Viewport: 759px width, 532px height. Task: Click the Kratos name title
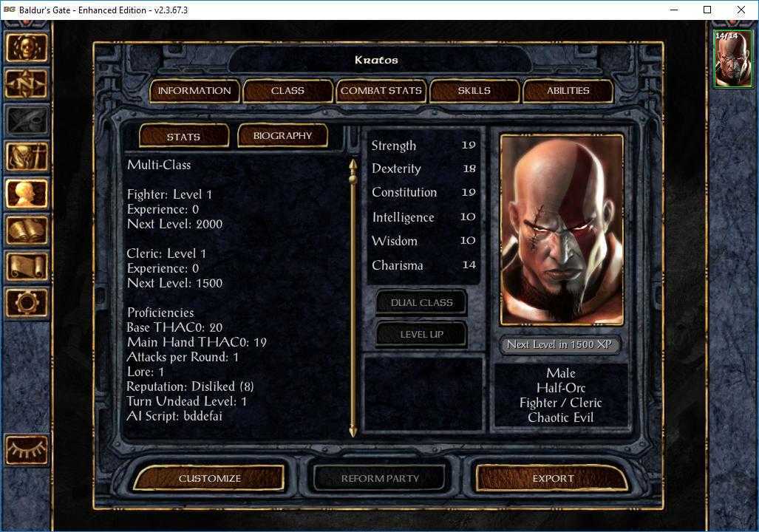(x=377, y=60)
